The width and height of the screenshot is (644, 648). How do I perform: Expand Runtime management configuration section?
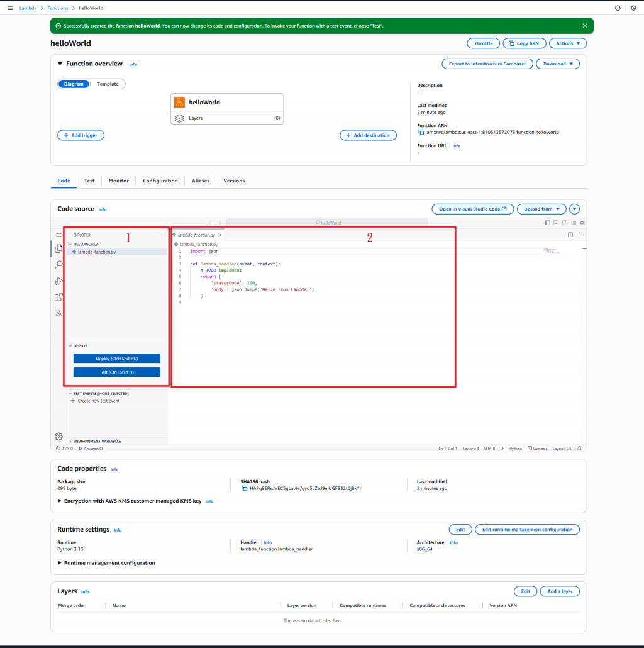click(x=60, y=563)
